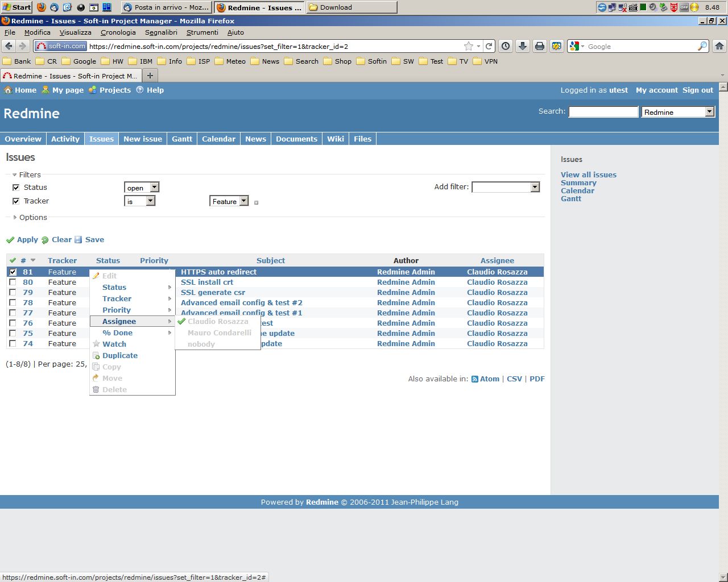Go to the Firefox home page icon
The width and height of the screenshot is (728, 582).
719,46
